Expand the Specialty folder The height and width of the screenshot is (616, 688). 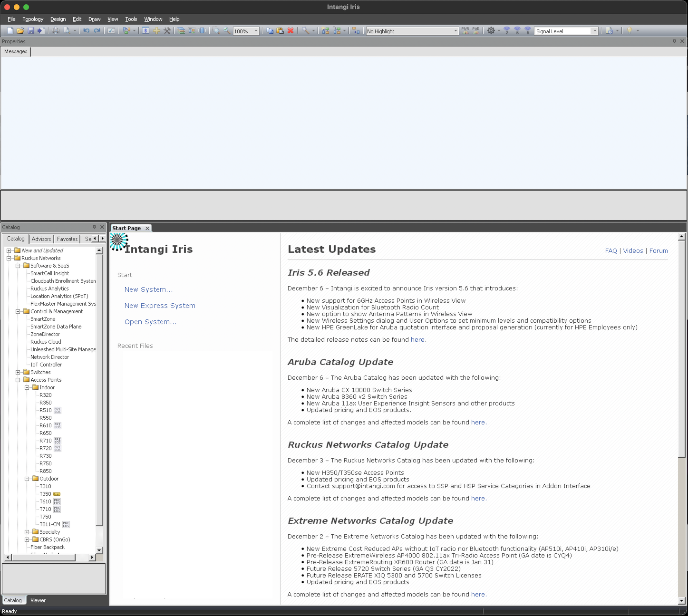(x=27, y=532)
